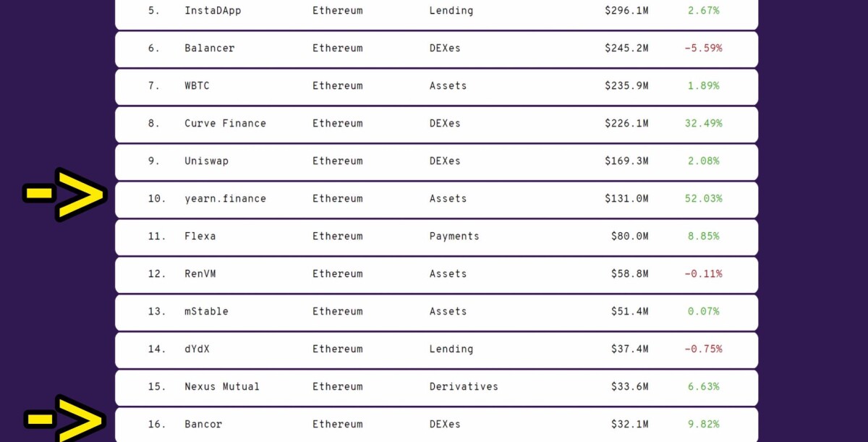This screenshot has height=442, width=868.
Task: Select the Balancer listing
Action: (436, 48)
